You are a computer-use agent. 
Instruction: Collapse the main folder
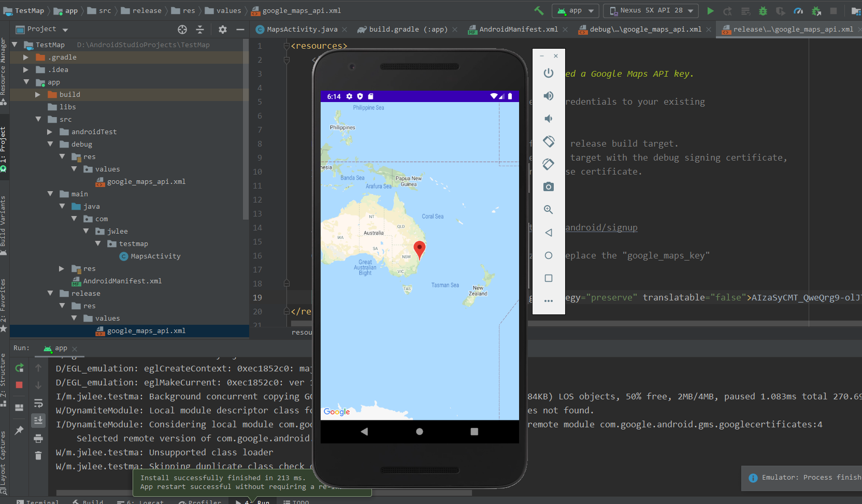point(50,194)
